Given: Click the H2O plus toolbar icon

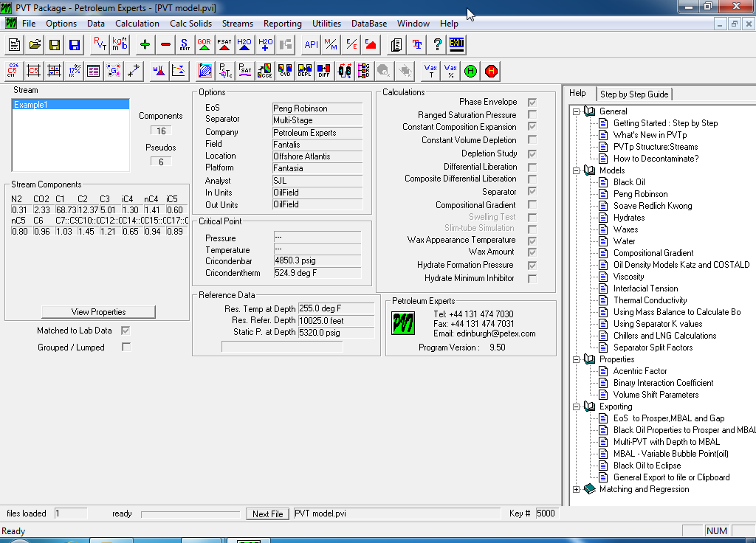Looking at the screenshot, I should [x=265, y=45].
